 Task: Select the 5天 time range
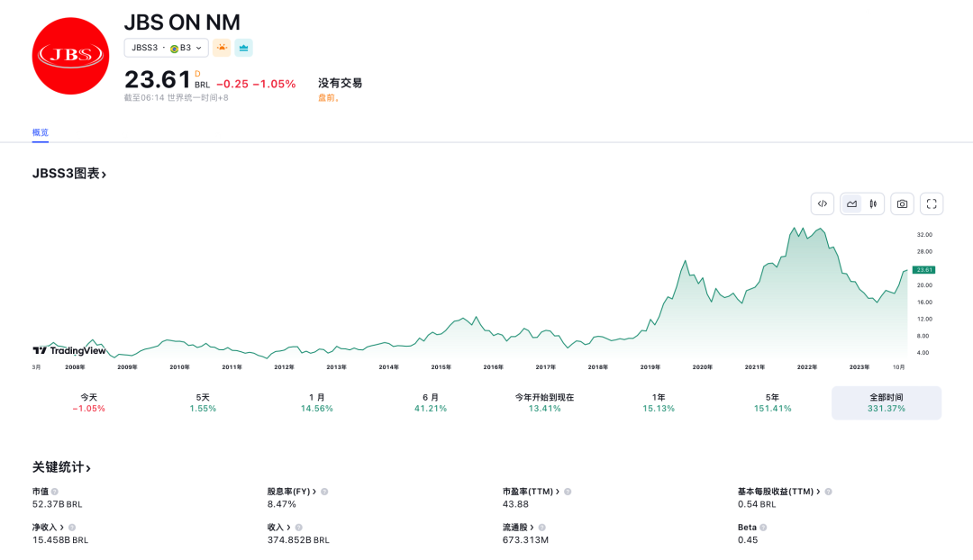203,402
